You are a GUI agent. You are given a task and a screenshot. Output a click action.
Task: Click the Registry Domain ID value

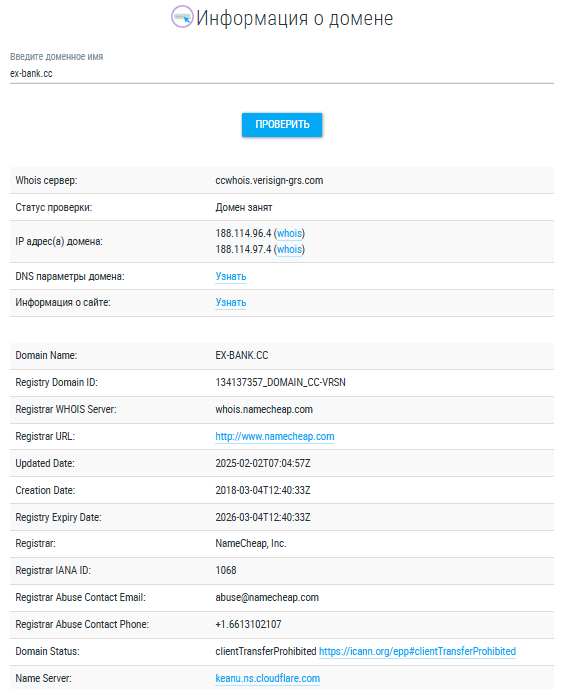click(x=280, y=382)
